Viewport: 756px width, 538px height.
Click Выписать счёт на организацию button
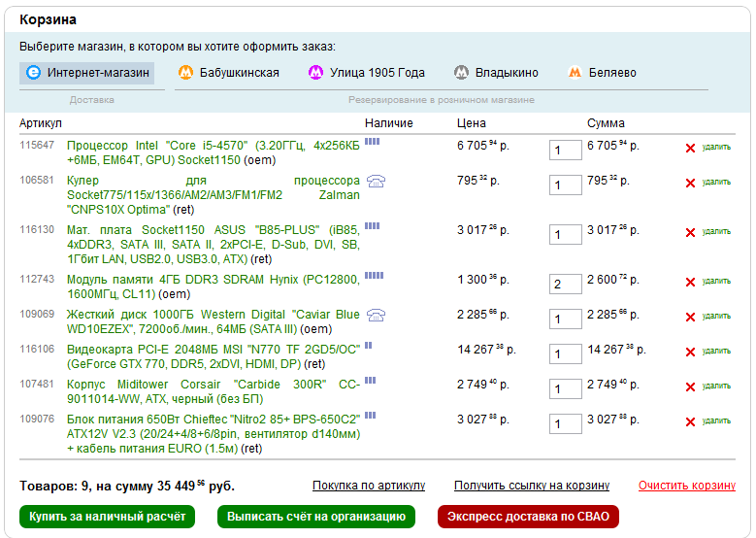316,517
